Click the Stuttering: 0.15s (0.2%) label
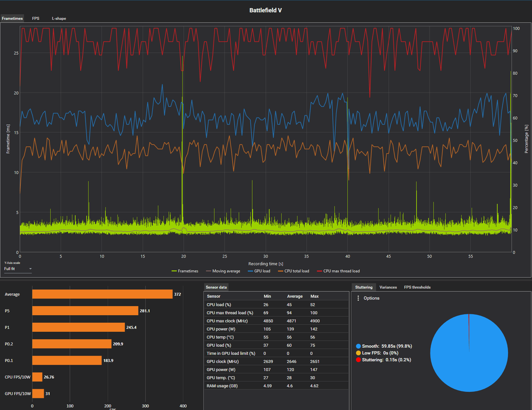Viewport: 532px width, 410px height. [386, 360]
